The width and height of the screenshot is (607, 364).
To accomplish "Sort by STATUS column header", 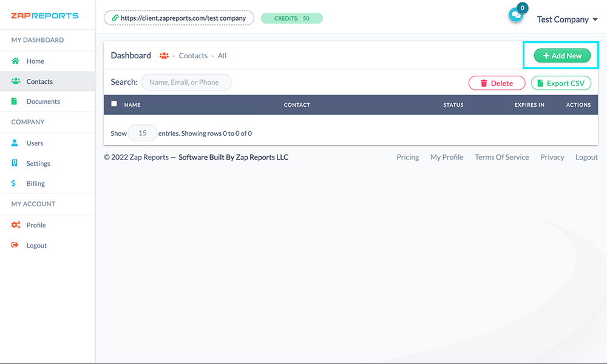I will pos(453,105).
